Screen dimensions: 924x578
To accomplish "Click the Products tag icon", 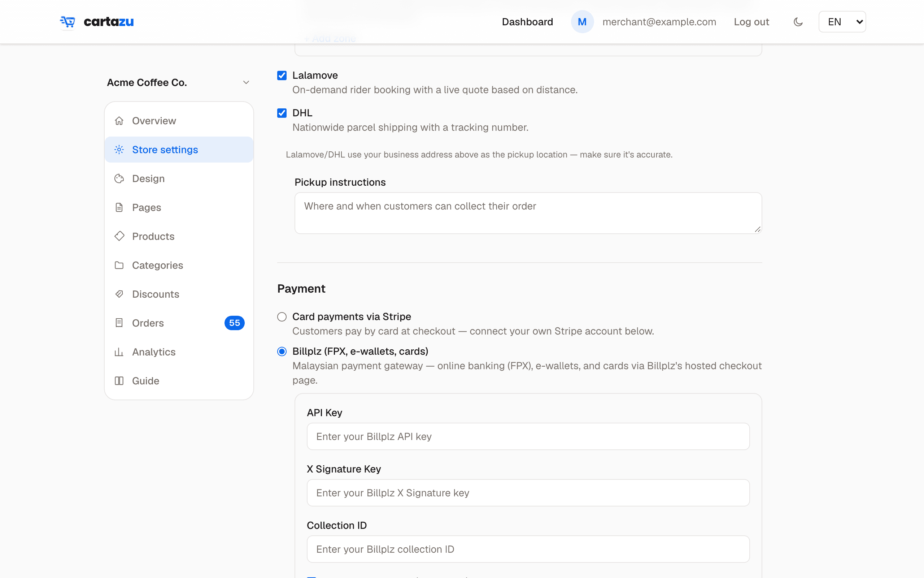I will pyautogui.click(x=119, y=236).
